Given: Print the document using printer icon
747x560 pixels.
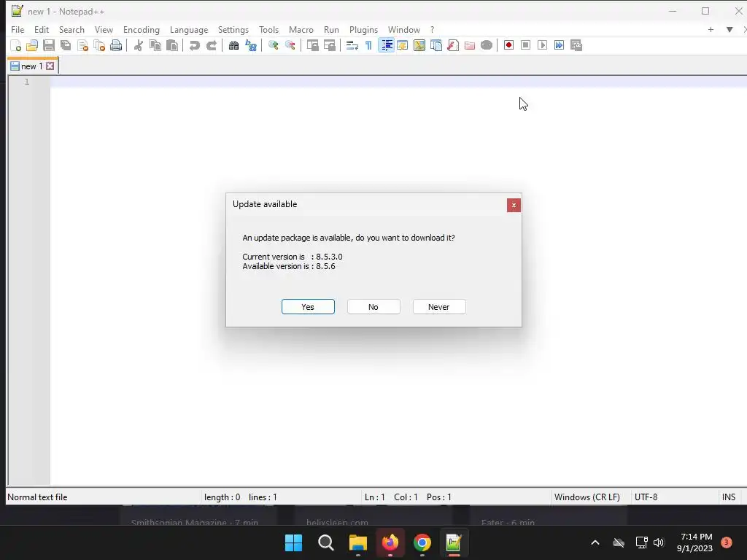Looking at the screenshot, I should (x=116, y=45).
